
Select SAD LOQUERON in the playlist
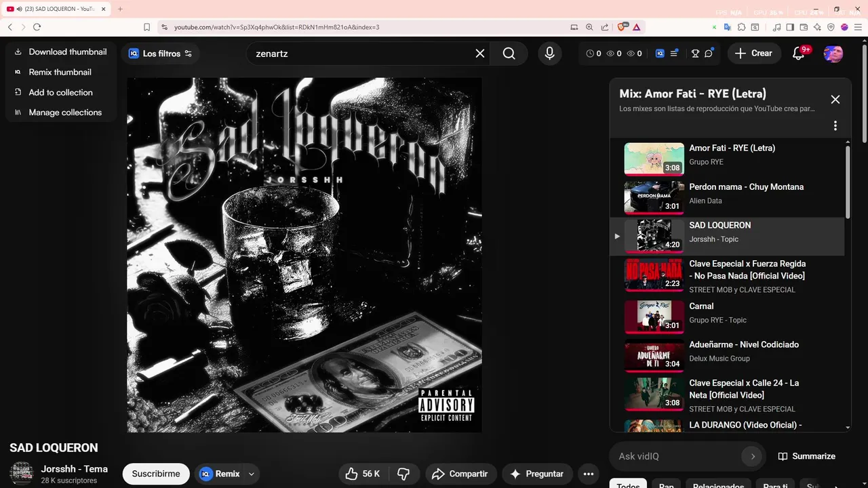point(727,236)
